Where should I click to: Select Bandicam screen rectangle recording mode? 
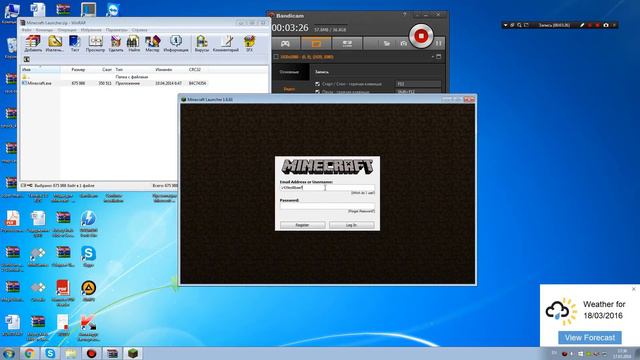click(316, 43)
